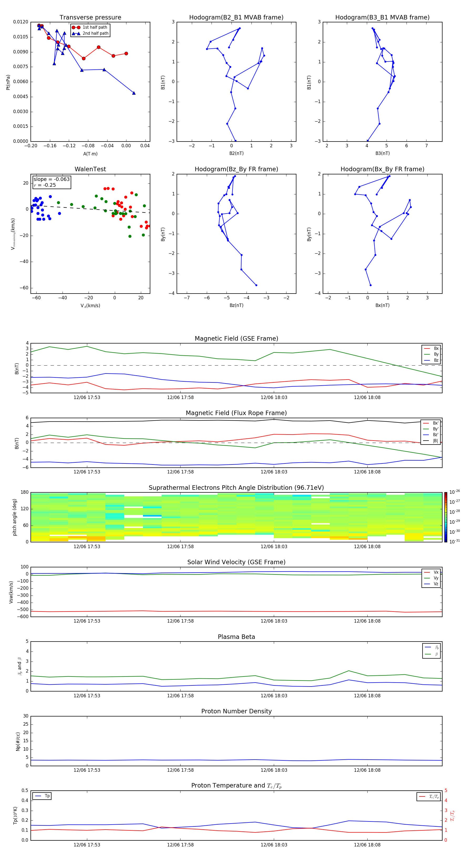Click the "Hodogram(B3_B1 MVAB frame)" title
The width and height of the screenshot is (473, 868).
382,18
